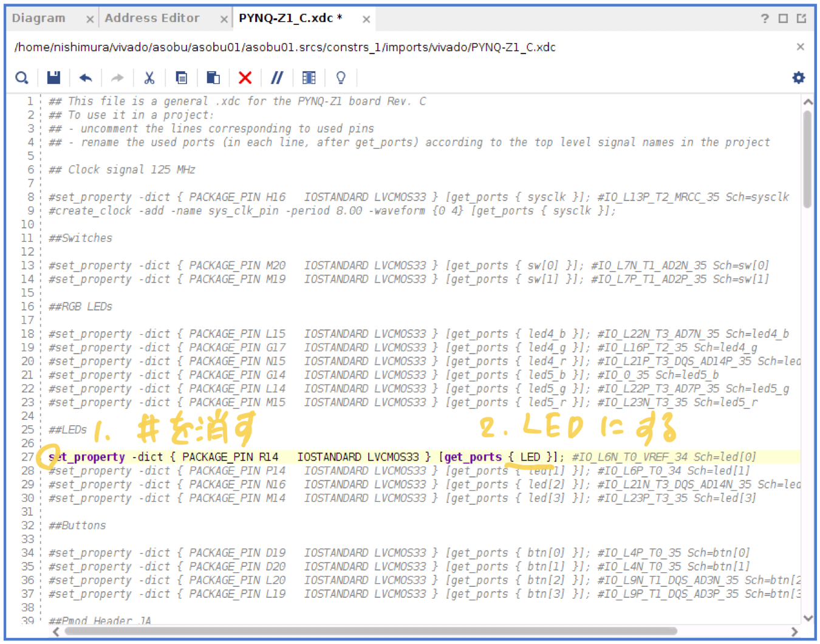The height and width of the screenshot is (644, 820).
Task: Select the PYNQ-Z1_C.xdc tab
Action: click(290, 18)
